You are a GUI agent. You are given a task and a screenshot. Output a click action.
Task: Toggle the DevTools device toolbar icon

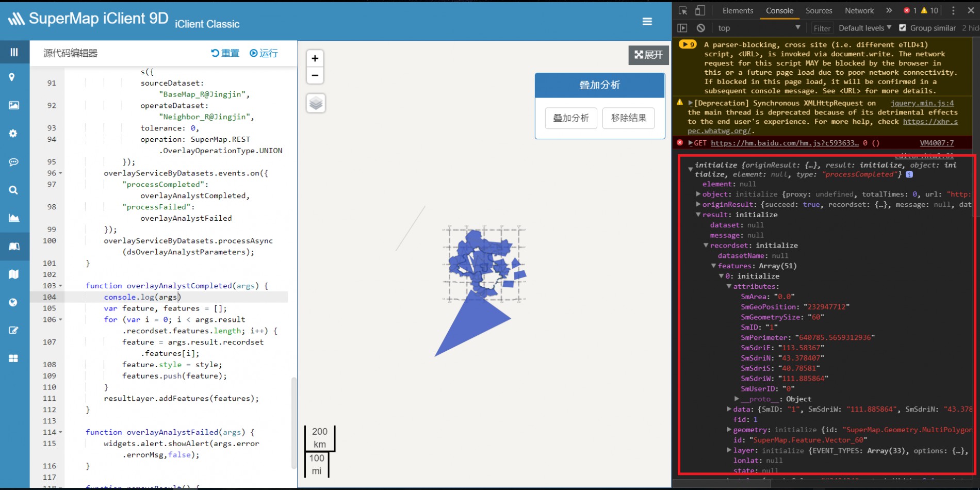tap(700, 10)
